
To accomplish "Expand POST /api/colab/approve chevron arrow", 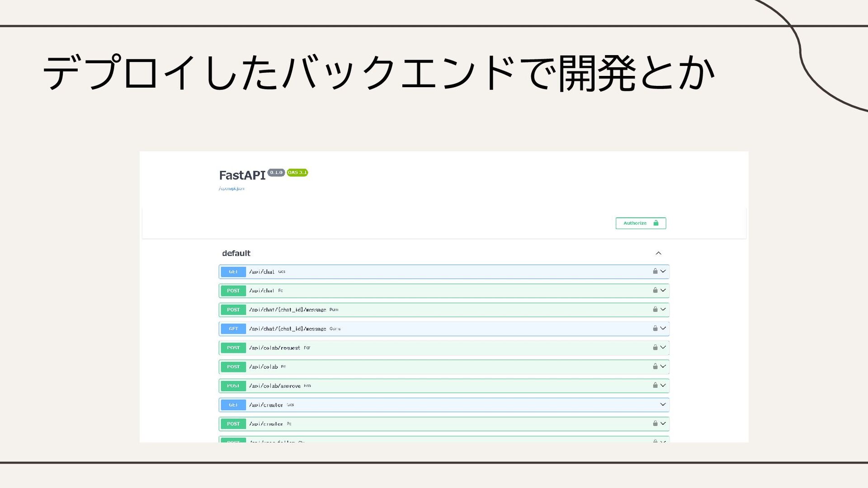I will 663,385.
